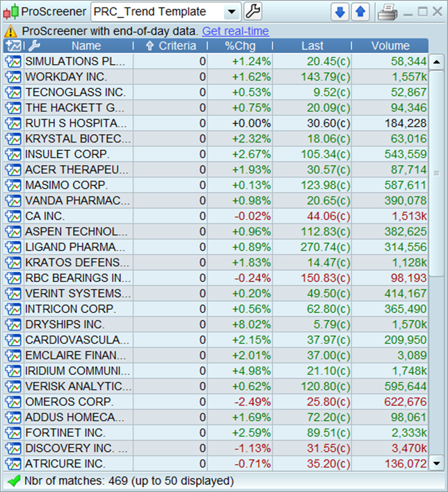Sort by the %Chg column header
This screenshot has width=448, height=492.
[240, 46]
